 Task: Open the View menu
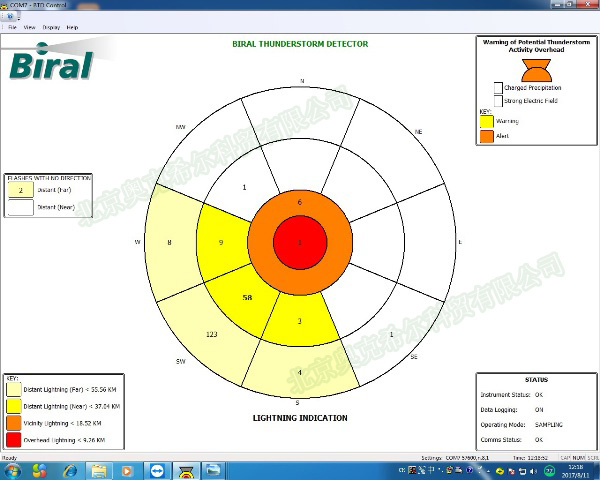pos(29,28)
